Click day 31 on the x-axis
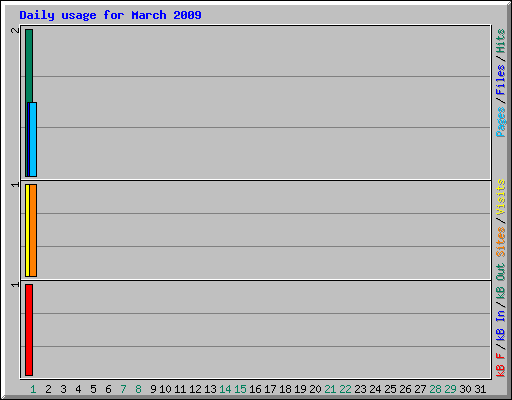512x400 pixels. point(480,389)
